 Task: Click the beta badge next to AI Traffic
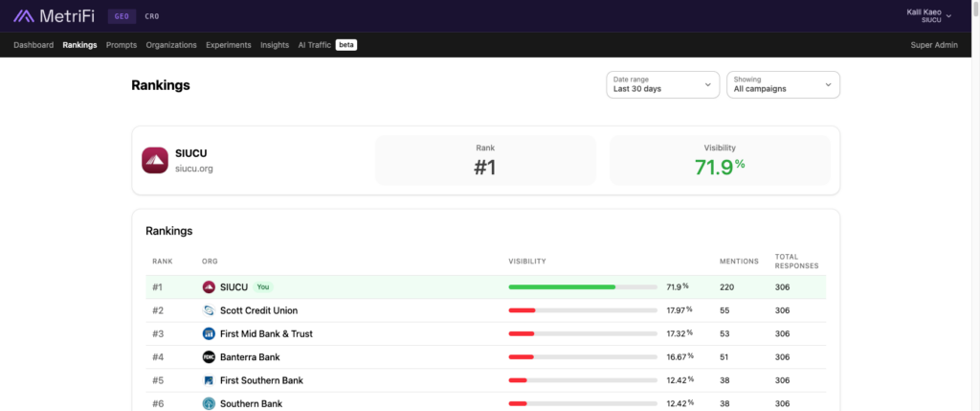pos(346,45)
